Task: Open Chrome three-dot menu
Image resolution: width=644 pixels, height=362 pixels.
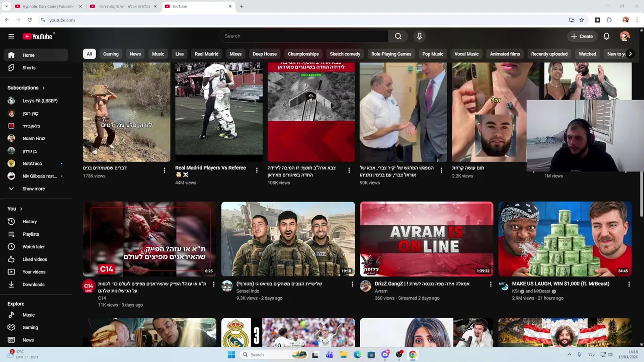Action: pos(637,20)
